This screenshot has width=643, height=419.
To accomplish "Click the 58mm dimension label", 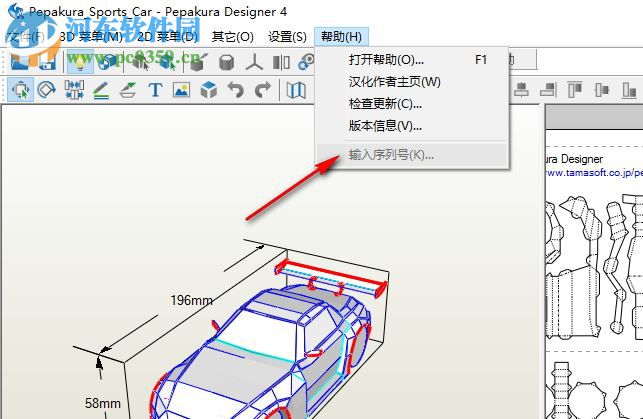I will (x=103, y=403).
